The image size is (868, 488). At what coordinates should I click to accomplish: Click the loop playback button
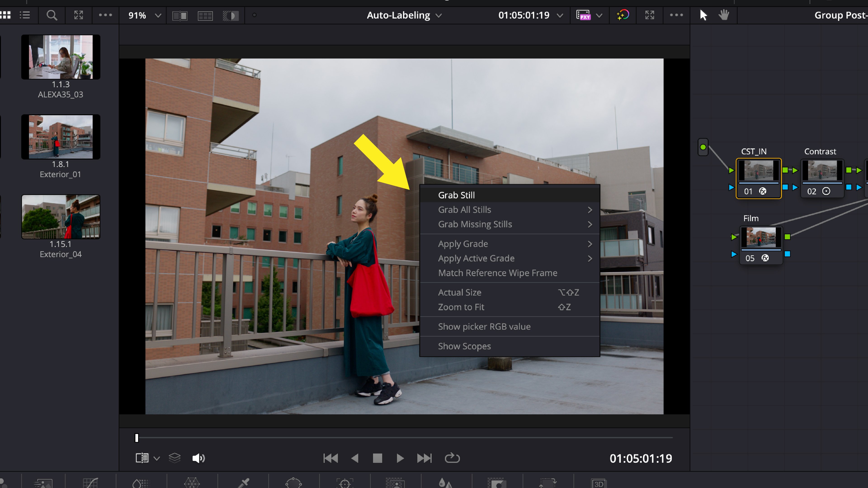pos(453,458)
